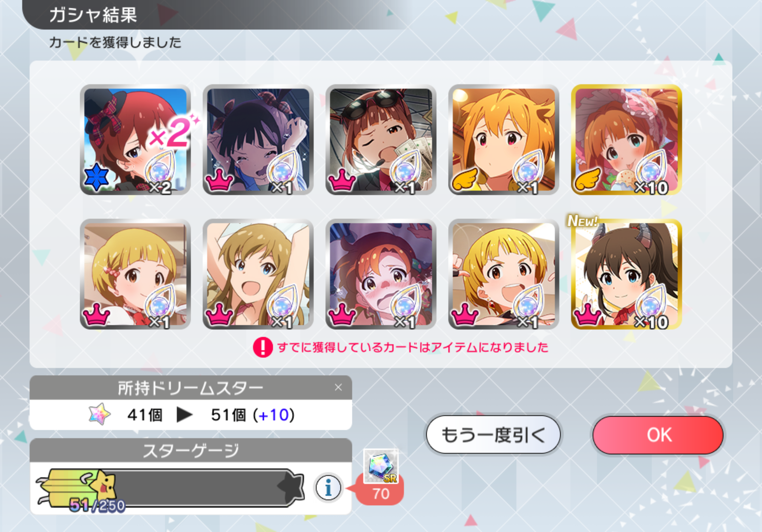Select the long-haired girl arms raised card
The width and height of the screenshot is (762, 532).
258,274
